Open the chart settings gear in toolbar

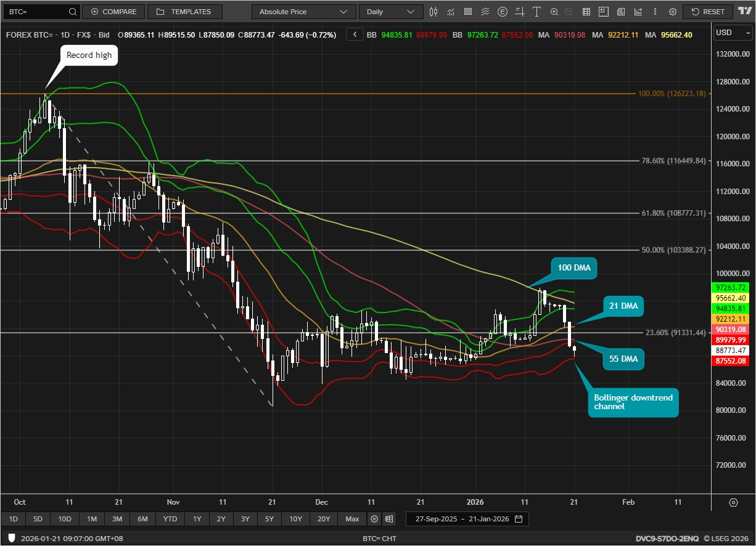pos(672,12)
